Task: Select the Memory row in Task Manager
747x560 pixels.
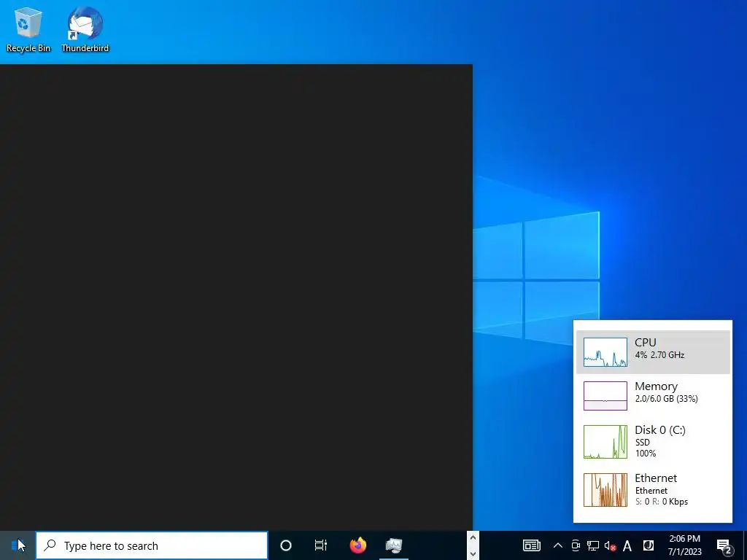Action: (653, 396)
